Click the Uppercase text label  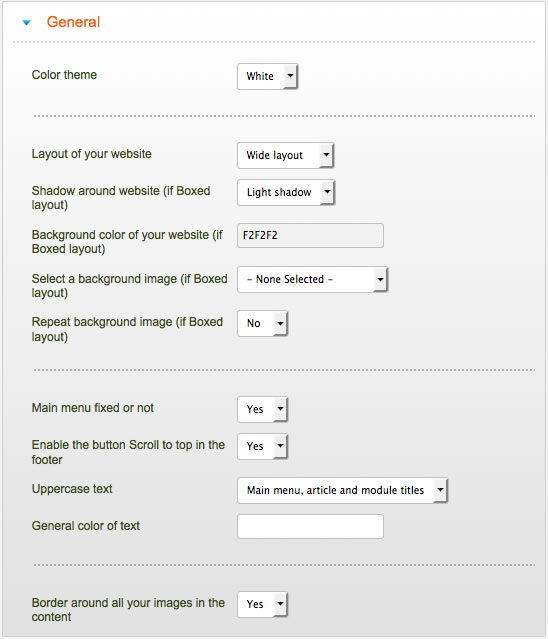coord(72,489)
